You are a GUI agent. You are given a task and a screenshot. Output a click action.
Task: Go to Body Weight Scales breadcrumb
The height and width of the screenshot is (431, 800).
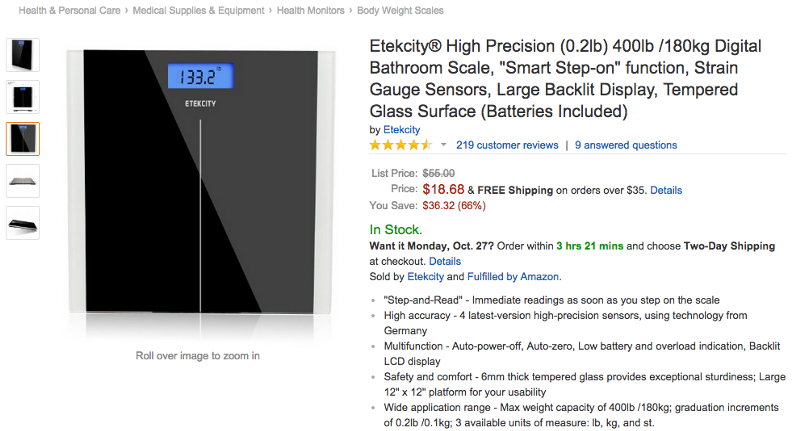pyautogui.click(x=400, y=10)
